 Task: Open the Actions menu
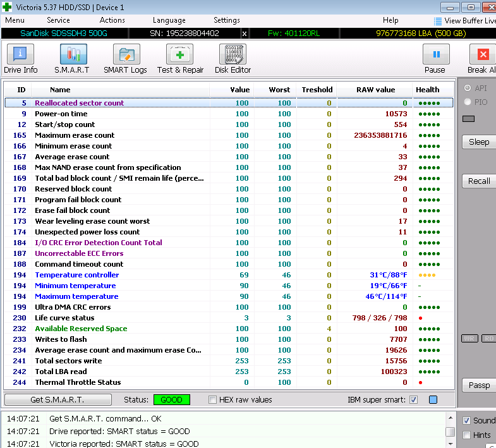(x=112, y=20)
